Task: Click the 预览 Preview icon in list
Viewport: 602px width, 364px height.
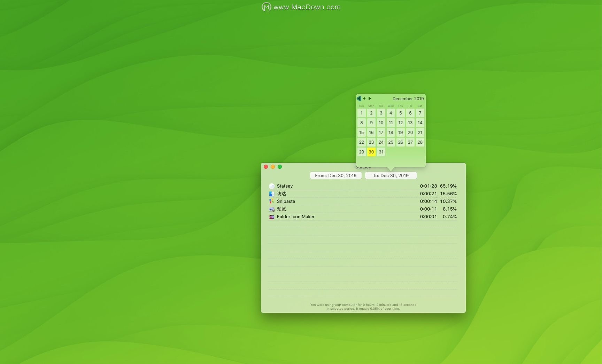Action: click(272, 209)
